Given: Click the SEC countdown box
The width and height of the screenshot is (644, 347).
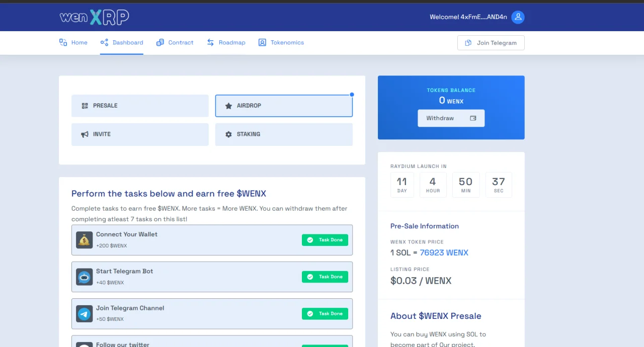Looking at the screenshot, I should pos(499,185).
